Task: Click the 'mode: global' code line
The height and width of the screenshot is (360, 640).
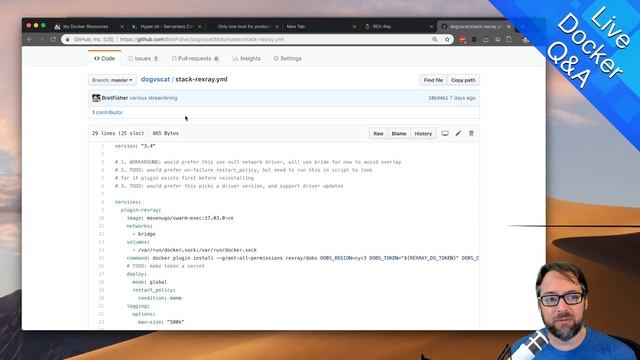Action: tap(149, 282)
